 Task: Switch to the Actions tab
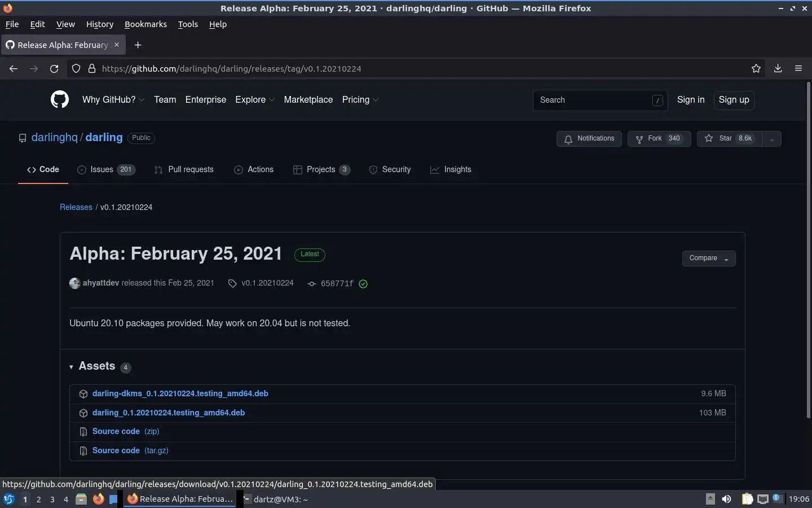[x=254, y=170]
